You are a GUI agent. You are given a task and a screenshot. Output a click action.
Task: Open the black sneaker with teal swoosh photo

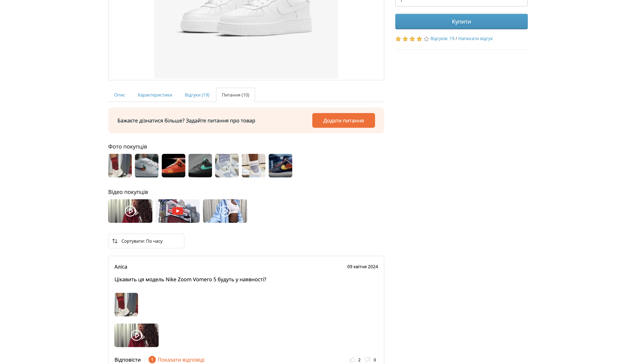click(200, 165)
